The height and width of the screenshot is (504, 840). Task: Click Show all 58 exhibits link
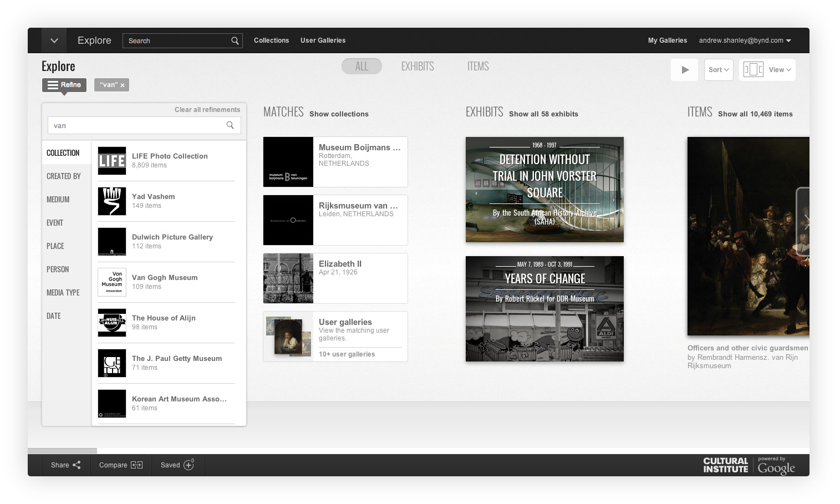[543, 114]
